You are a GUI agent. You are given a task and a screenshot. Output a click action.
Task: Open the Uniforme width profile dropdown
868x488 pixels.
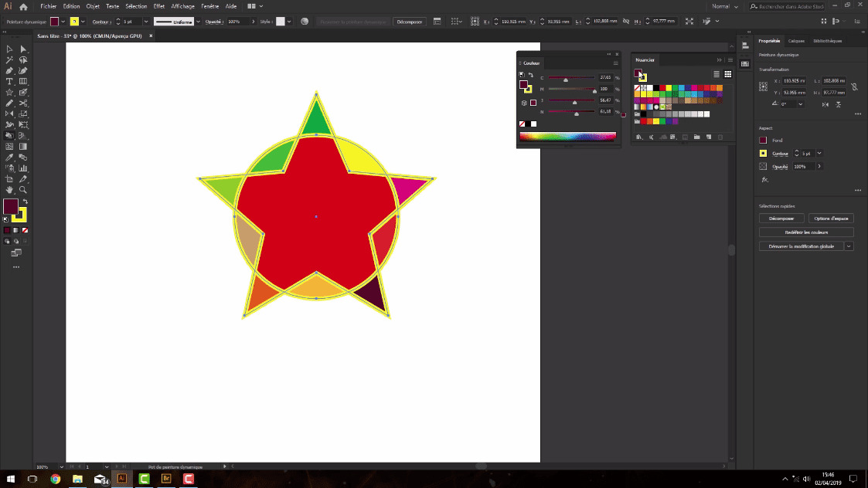(x=198, y=22)
